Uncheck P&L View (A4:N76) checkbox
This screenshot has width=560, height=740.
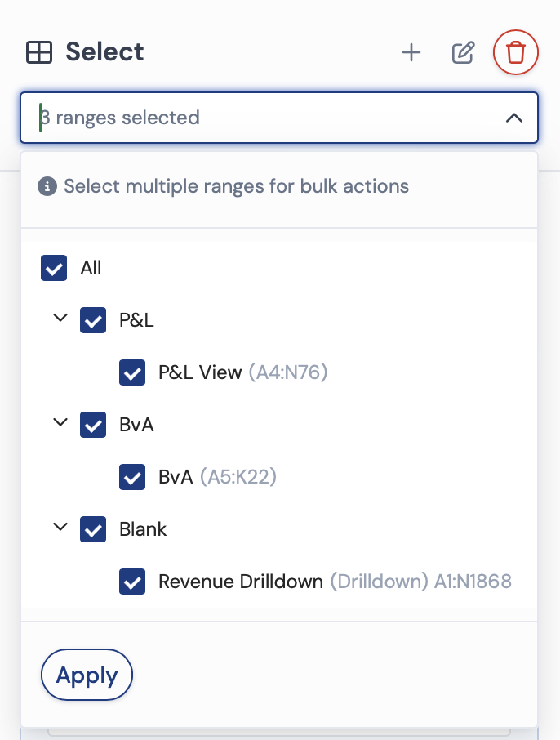tap(132, 372)
